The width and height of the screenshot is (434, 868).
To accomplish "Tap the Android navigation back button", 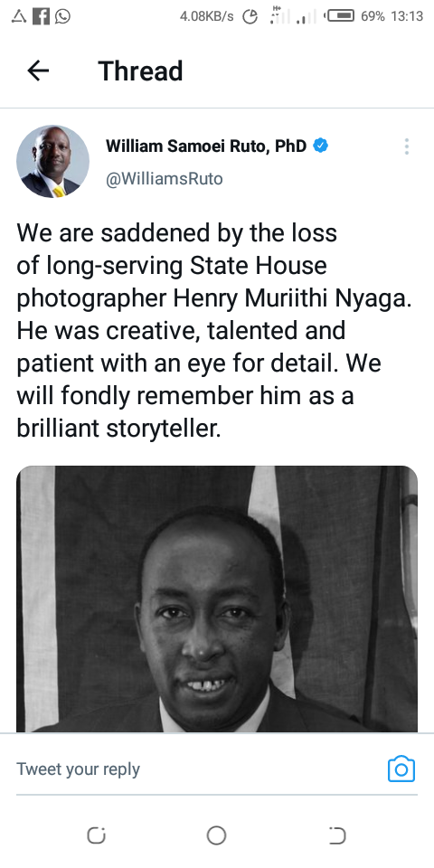I will pos(336,835).
